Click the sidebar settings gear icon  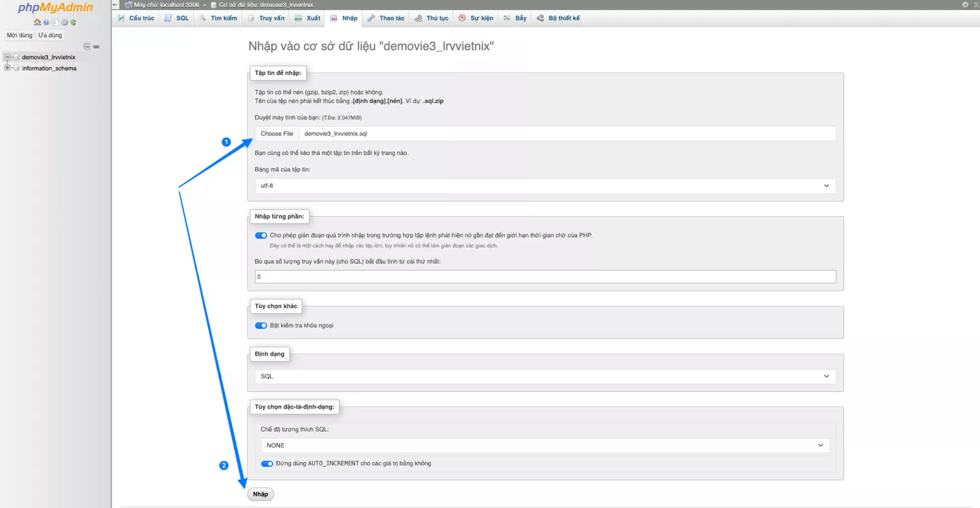(64, 23)
